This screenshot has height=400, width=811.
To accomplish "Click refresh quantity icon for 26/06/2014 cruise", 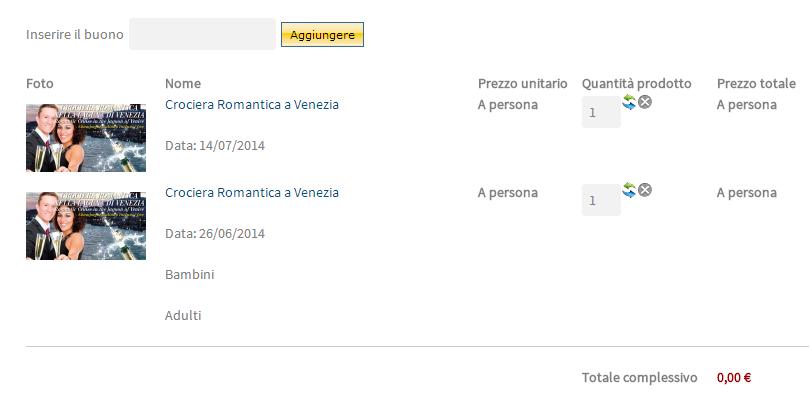I will 629,189.
